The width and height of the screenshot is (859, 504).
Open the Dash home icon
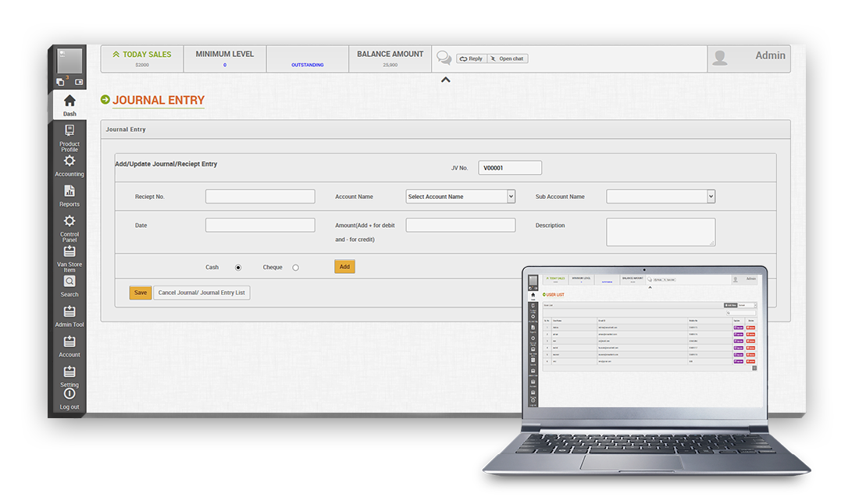click(x=70, y=101)
